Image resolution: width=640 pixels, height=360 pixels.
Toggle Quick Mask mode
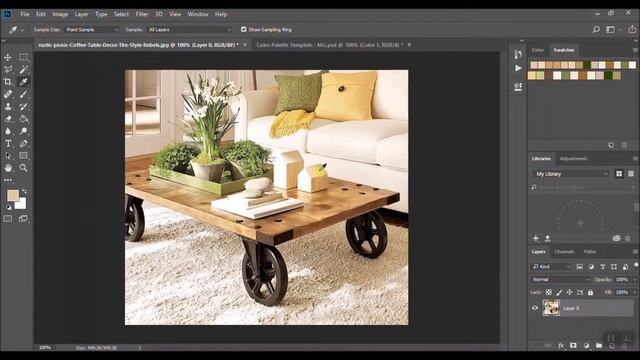pos(8,219)
